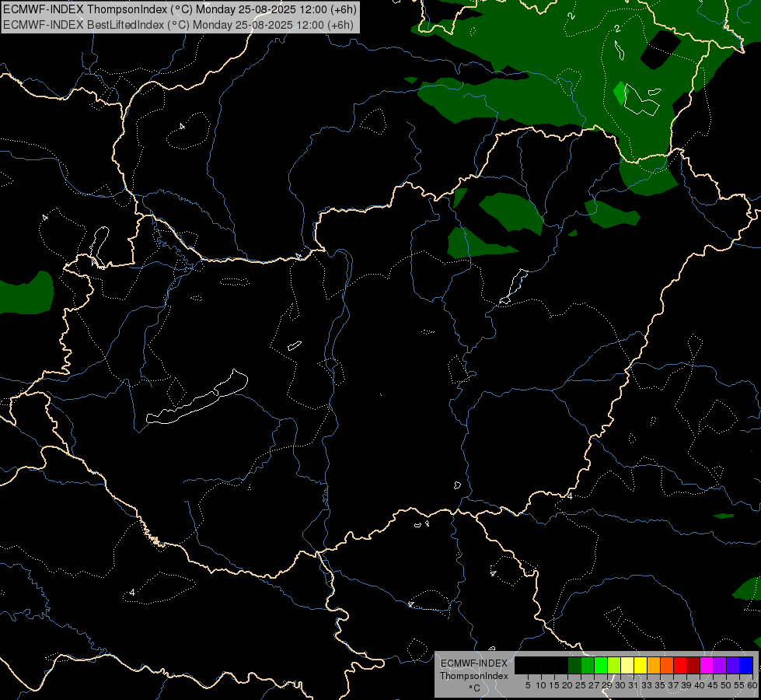This screenshot has width=761, height=700.
Task: Click the yellow-green 29-30 legend swatch
Action: [x=614, y=665]
